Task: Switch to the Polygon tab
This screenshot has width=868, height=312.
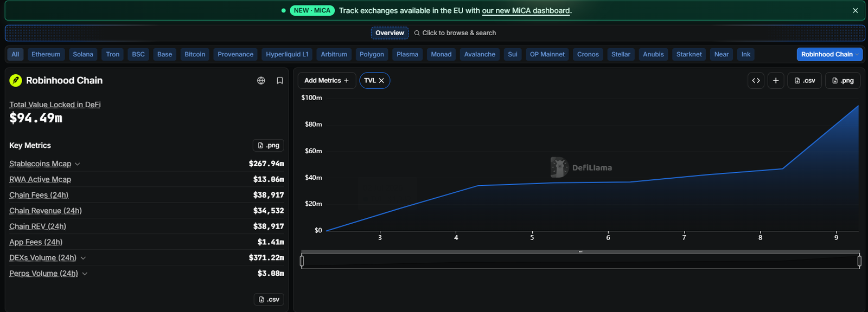Action: 372,54
